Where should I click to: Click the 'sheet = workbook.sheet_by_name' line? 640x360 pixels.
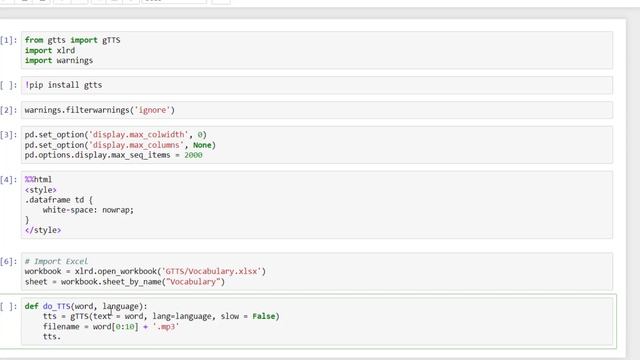(124, 282)
